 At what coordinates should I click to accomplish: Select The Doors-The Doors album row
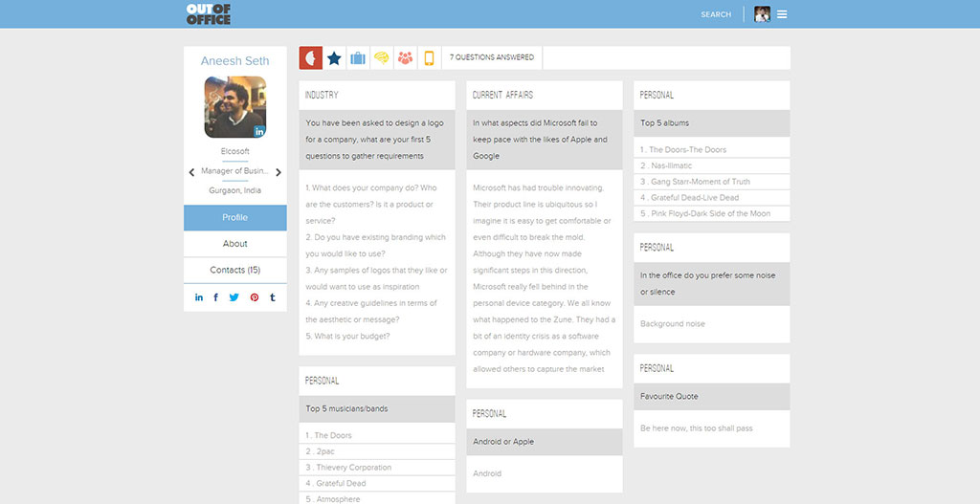pos(712,150)
